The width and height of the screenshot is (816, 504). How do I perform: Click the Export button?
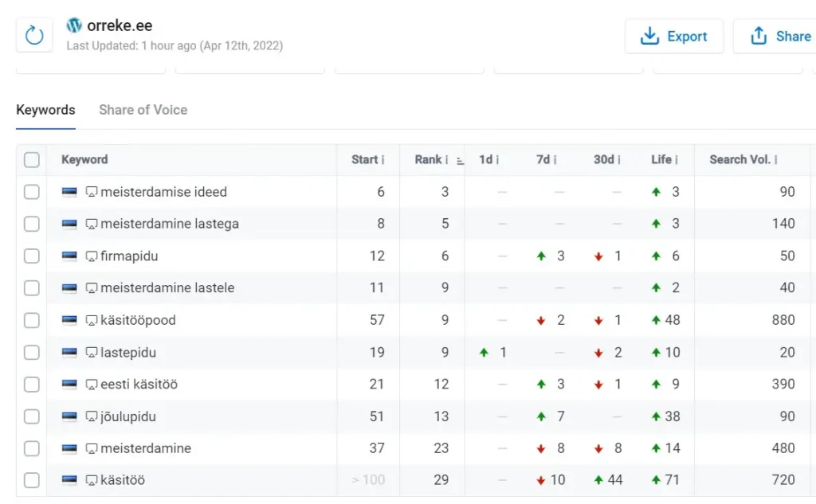click(674, 37)
